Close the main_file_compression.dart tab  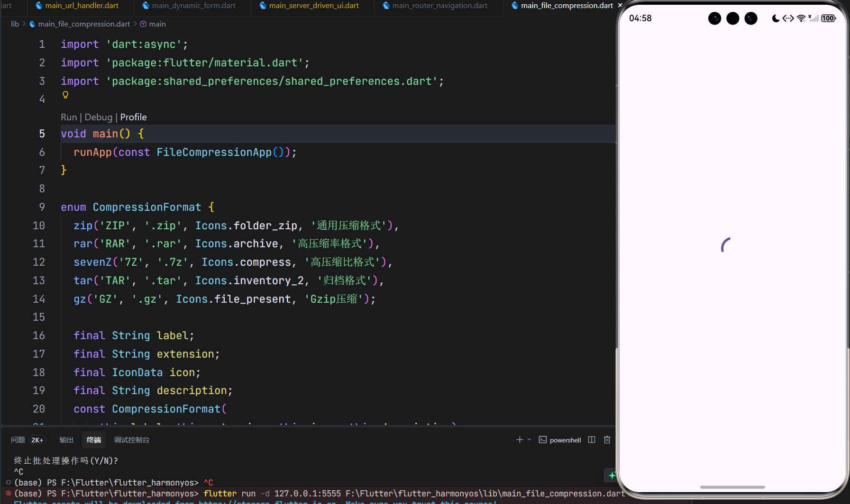(620, 6)
